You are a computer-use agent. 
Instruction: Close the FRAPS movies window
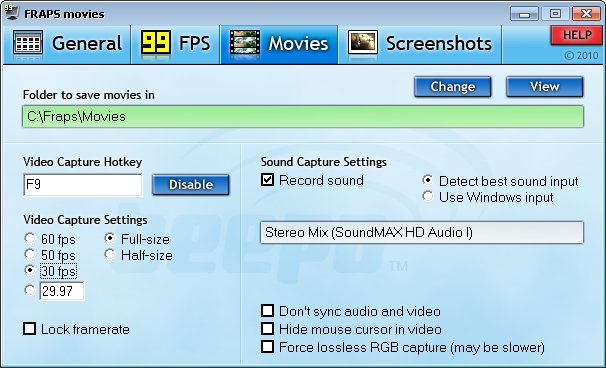[586, 14]
